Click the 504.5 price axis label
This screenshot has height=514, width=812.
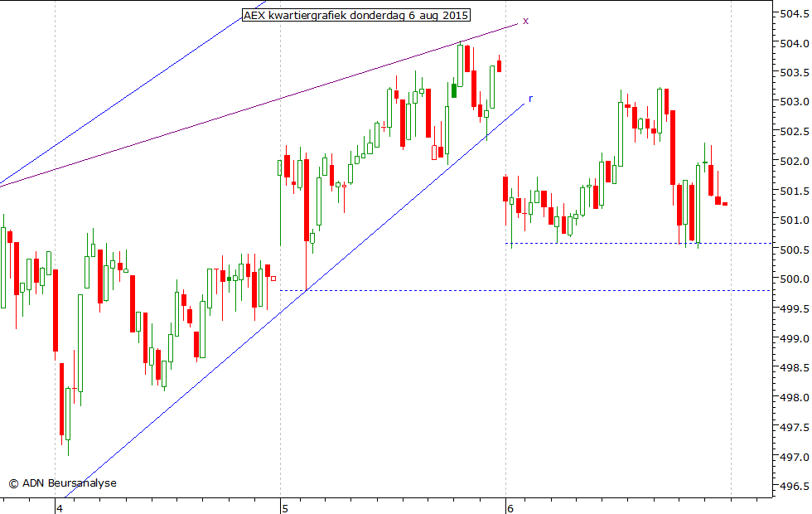794,14
